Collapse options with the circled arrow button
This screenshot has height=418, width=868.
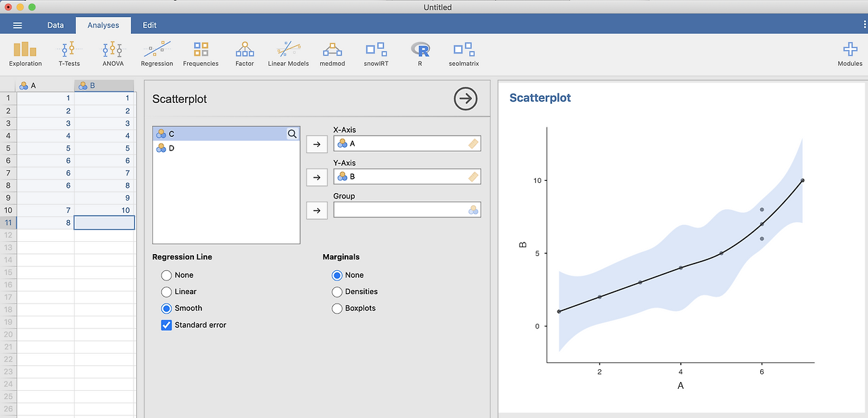tap(465, 99)
